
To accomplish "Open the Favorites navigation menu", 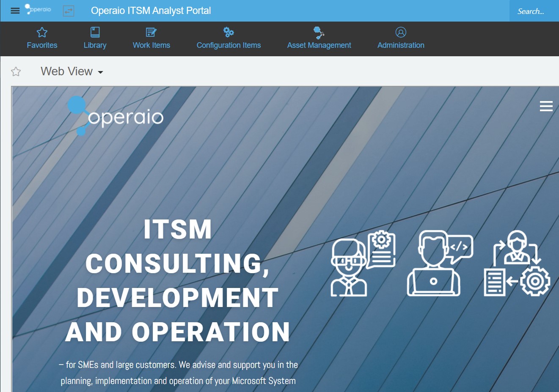I will coord(42,38).
